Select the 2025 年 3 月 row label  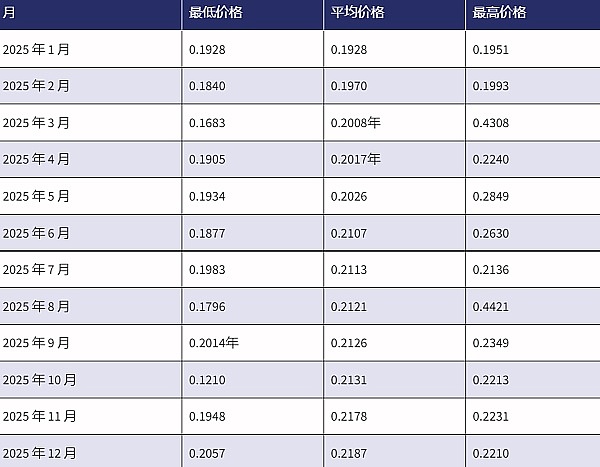(36, 123)
